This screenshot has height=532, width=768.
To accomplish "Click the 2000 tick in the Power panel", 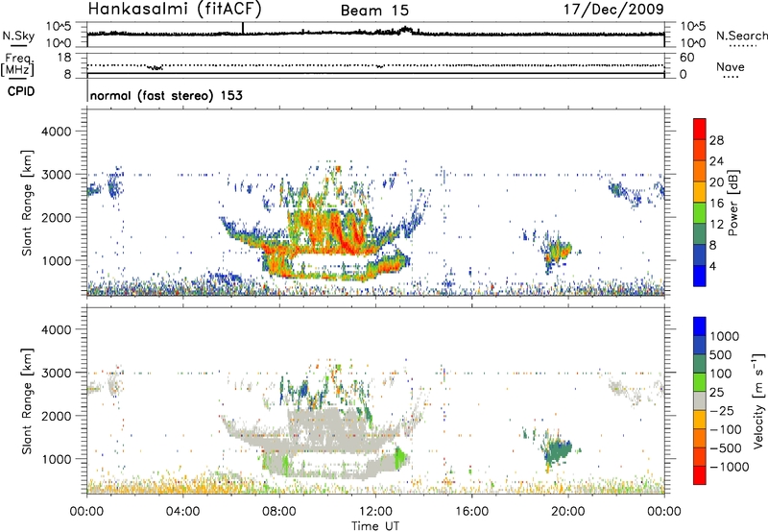I will click(56, 217).
